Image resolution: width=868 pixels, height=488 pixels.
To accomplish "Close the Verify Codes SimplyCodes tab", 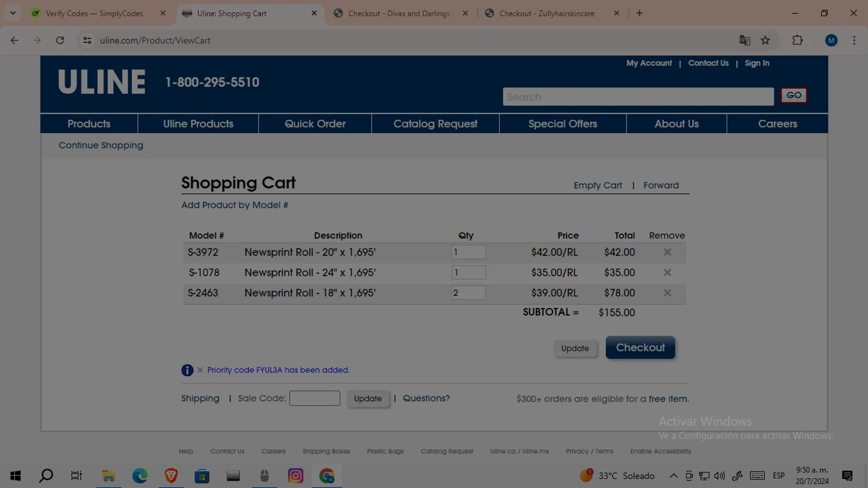I will click(163, 13).
